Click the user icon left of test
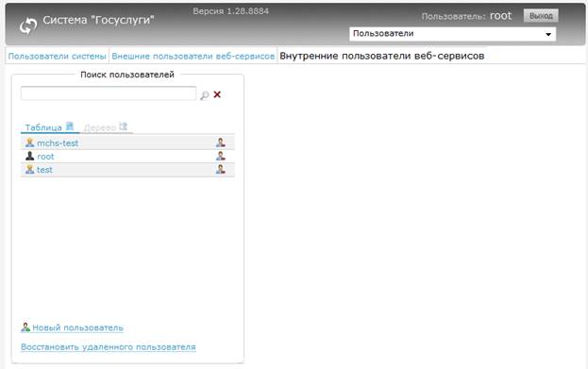 pyautogui.click(x=29, y=169)
